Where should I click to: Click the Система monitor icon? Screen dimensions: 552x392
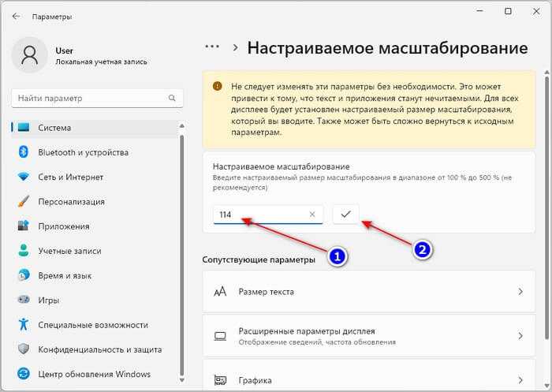[24, 128]
